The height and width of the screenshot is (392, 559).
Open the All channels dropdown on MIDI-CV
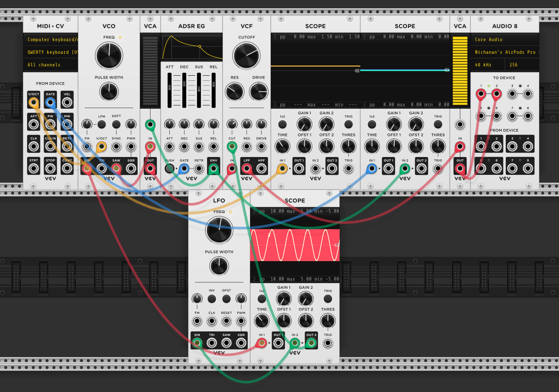pyautogui.click(x=50, y=65)
